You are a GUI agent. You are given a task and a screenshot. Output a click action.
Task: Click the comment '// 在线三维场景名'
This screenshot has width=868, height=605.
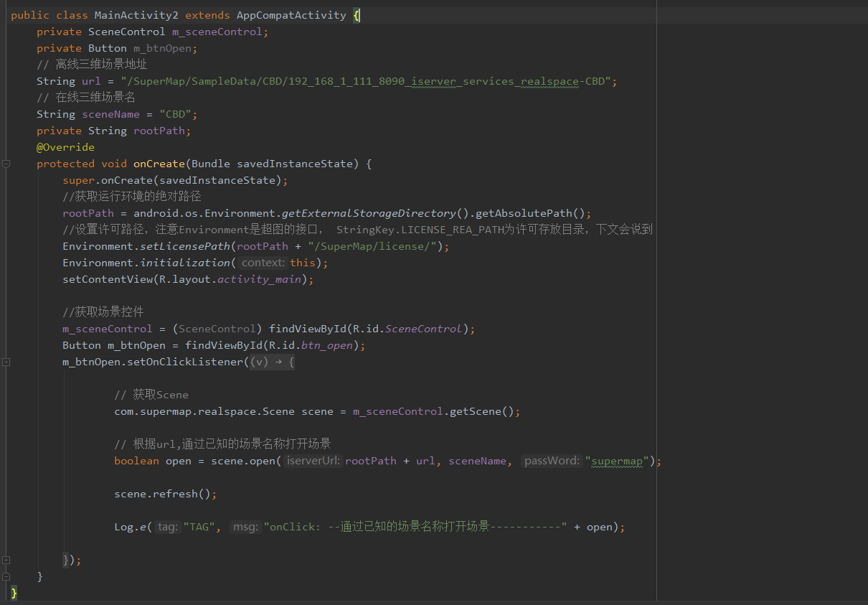[86, 98]
